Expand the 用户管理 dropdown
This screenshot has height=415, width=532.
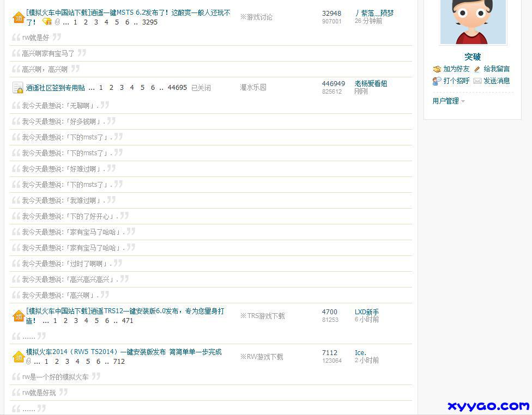449,101
